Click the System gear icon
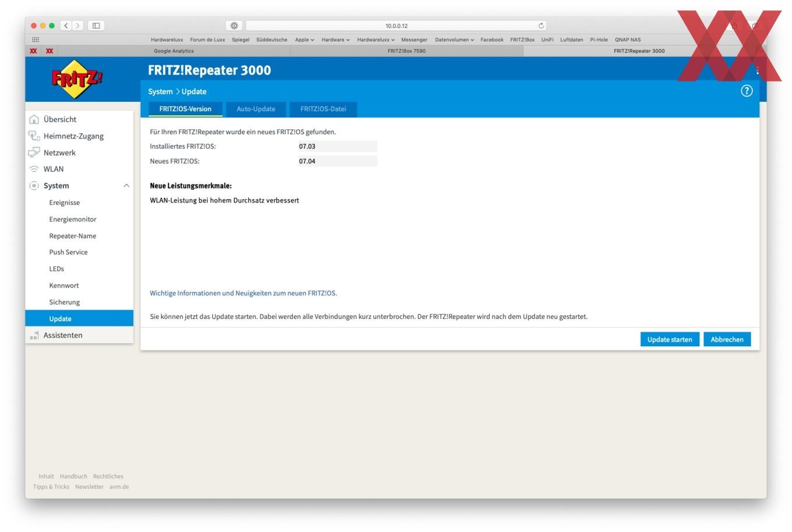Viewport: 792px width, 532px height. 34,186
